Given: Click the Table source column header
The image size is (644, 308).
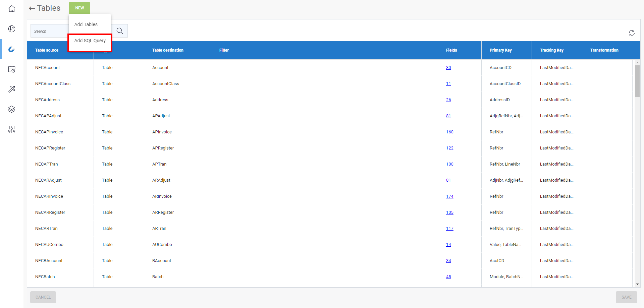Looking at the screenshot, I should (47, 50).
